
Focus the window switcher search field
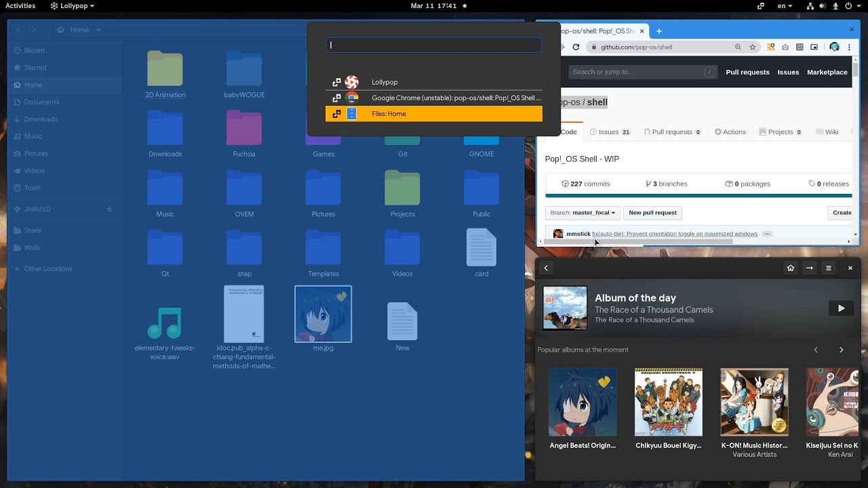pos(434,45)
